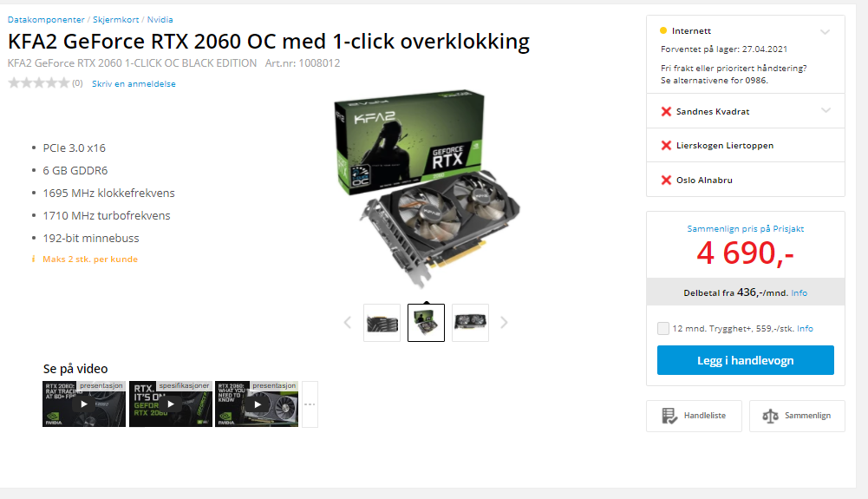Viewport: 868px width, 499px height.
Task: Add product with Legg i handlevogn
Action: pos(745,360)
